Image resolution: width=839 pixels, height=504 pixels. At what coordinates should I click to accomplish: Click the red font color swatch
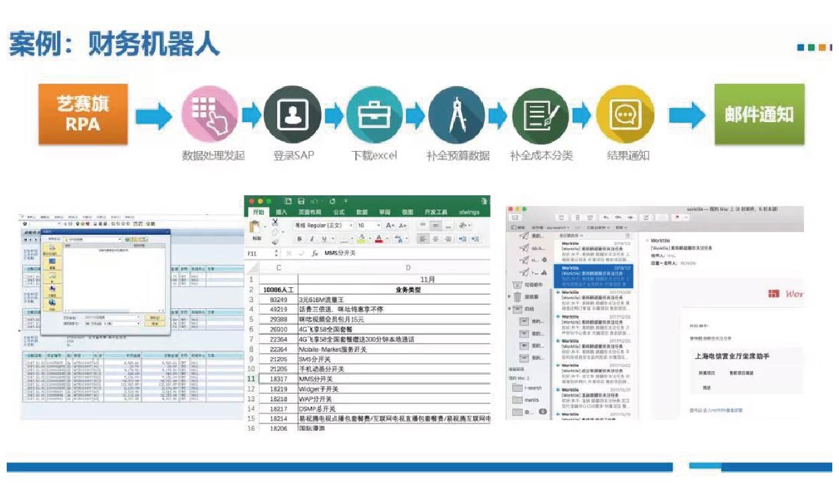coord(379,239)
